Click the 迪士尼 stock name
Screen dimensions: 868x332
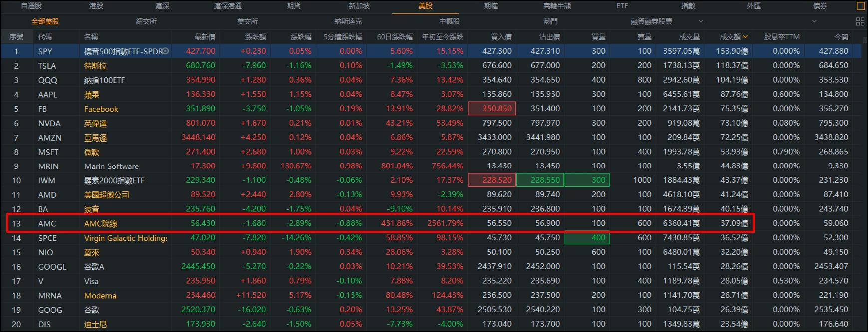pos(95,325)
